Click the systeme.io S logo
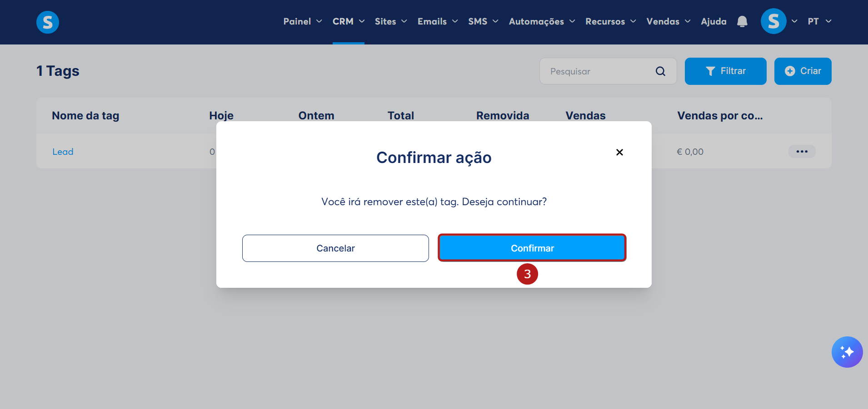The height and width of the screenshot is (409, 868). point(48,22)
